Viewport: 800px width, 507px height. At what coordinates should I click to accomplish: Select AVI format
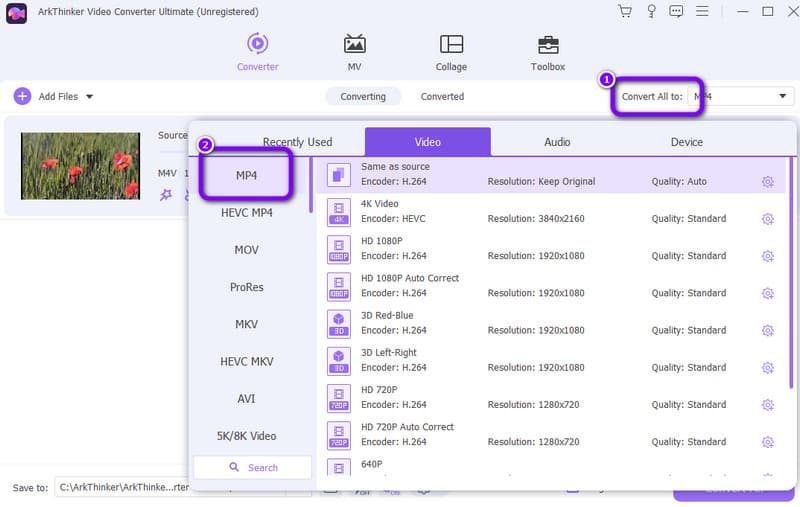[x=246, y=399]
